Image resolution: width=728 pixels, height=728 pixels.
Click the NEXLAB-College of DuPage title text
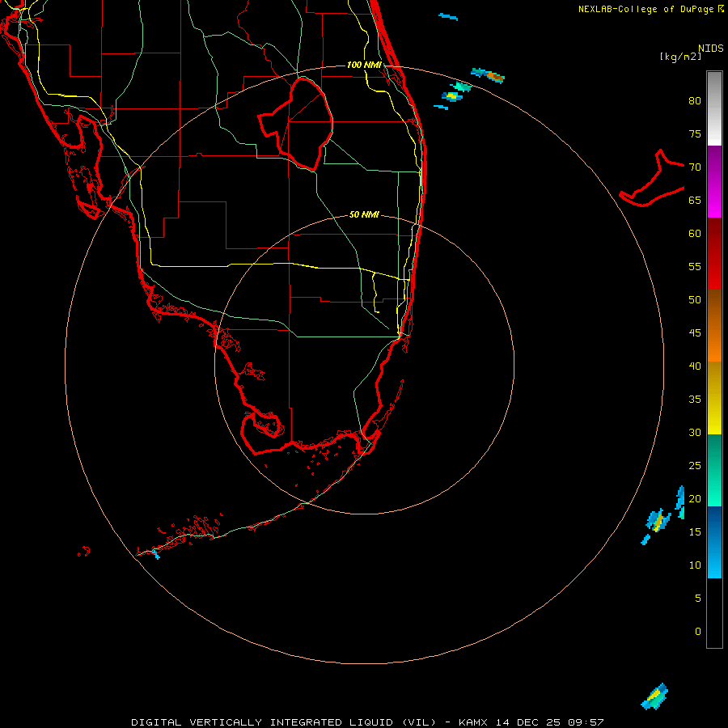pos(646,9)
